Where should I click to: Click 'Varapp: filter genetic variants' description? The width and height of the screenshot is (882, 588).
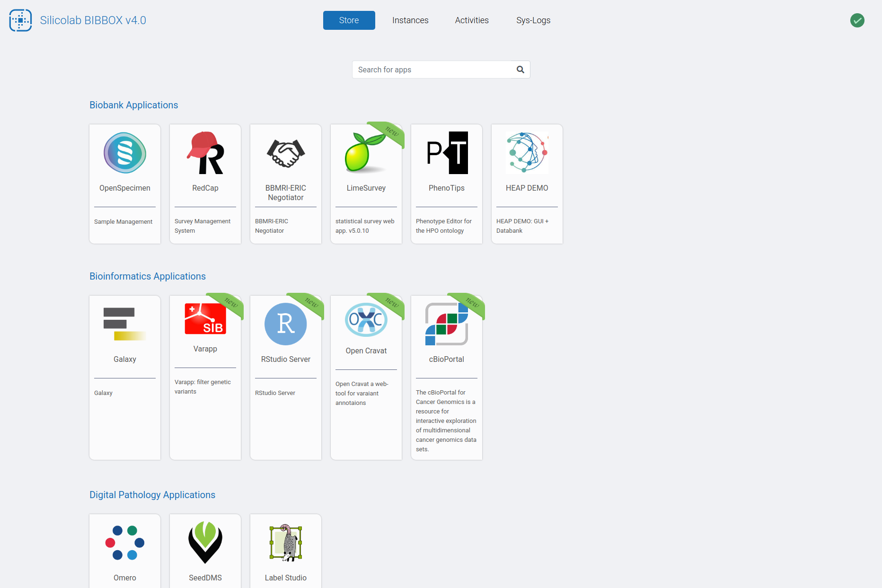(203, 386)
